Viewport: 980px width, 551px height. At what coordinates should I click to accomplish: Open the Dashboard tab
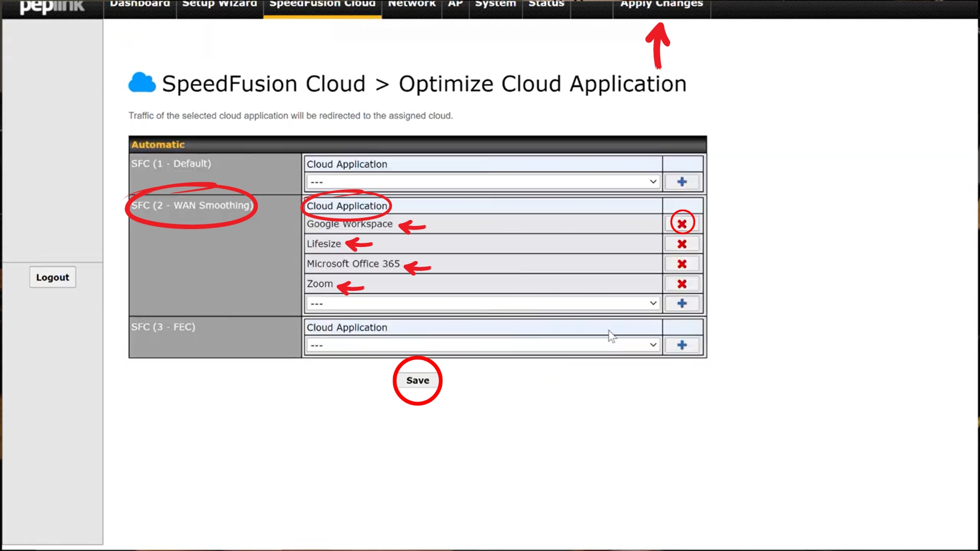coord(140,5)
